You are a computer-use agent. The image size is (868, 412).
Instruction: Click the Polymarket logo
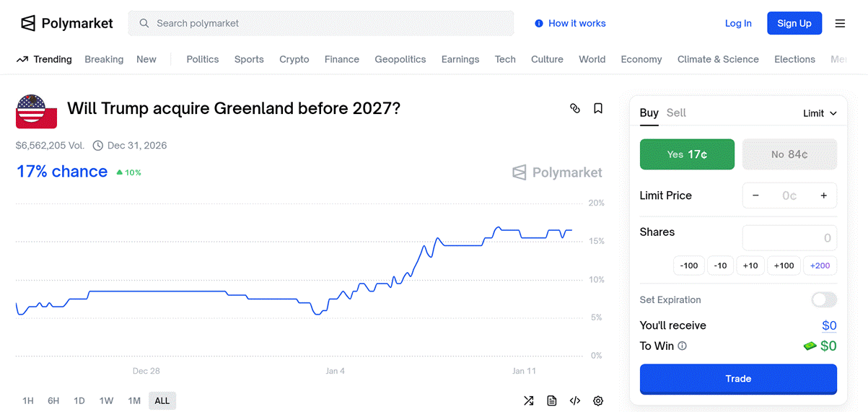[67, 23]
